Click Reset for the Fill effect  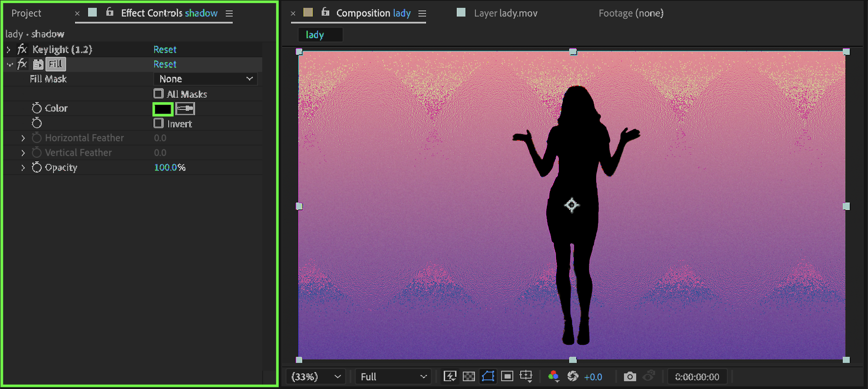coord(165,64)
